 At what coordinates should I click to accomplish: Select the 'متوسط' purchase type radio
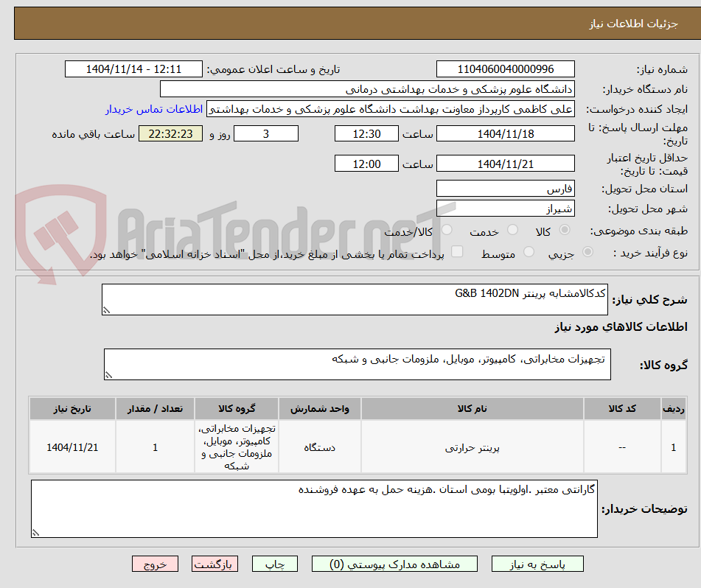(x=529, y=251)
